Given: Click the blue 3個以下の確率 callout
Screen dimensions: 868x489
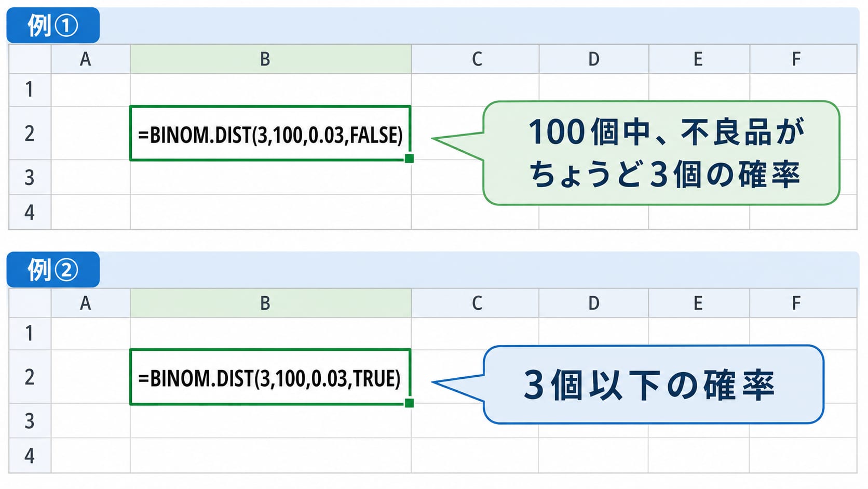Looking at the screenshot, I should tap(653, 385).
